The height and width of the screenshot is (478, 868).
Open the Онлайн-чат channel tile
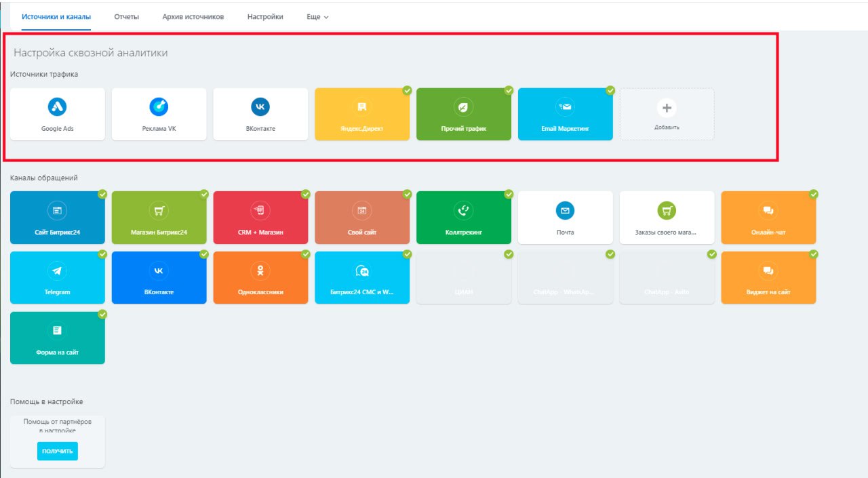[768, 217]
